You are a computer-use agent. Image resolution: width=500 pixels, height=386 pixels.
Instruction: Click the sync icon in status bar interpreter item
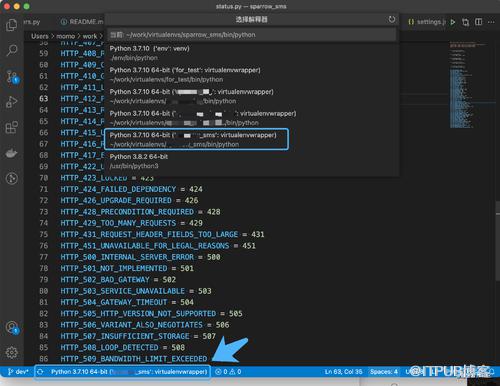pos(40,371)
